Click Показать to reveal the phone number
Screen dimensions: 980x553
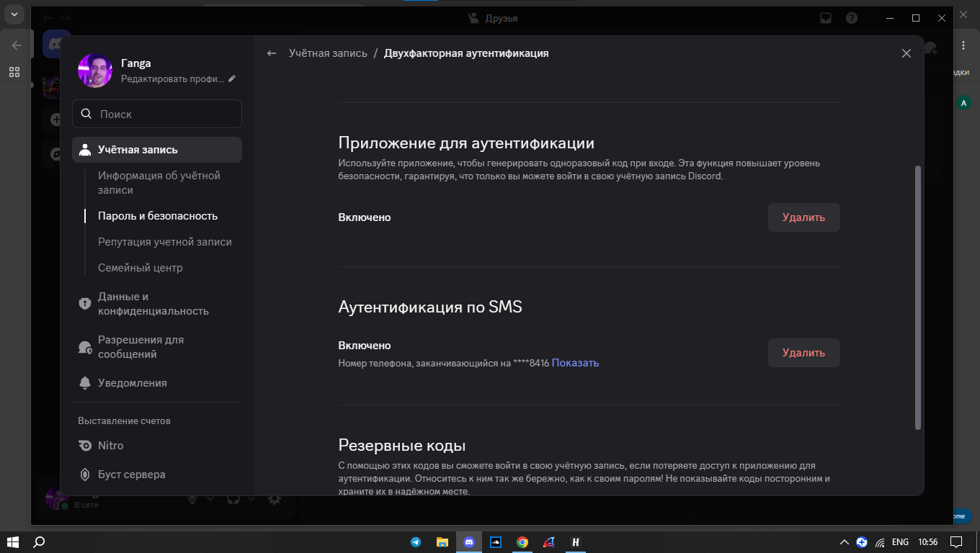pyautogui.click(x=575, y=363)
